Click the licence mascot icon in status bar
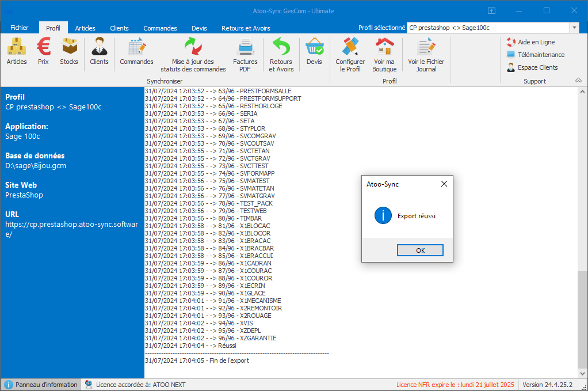 (x=89, y=385)
